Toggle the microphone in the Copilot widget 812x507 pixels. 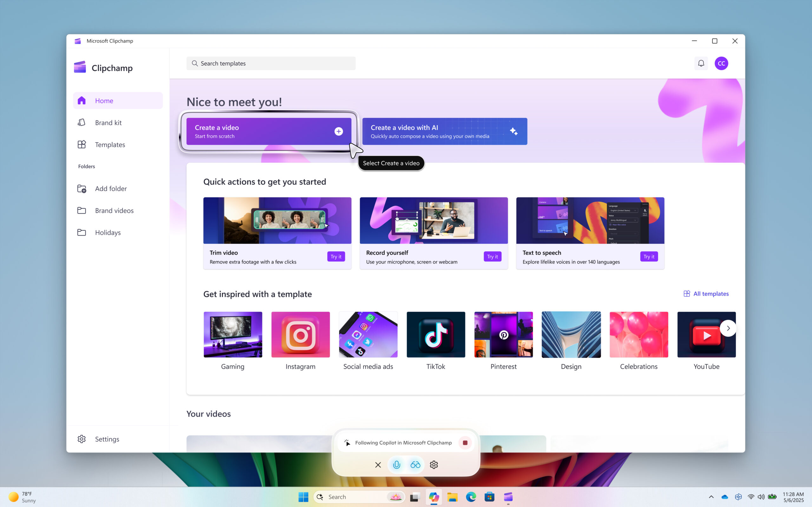tap(396, 465)
